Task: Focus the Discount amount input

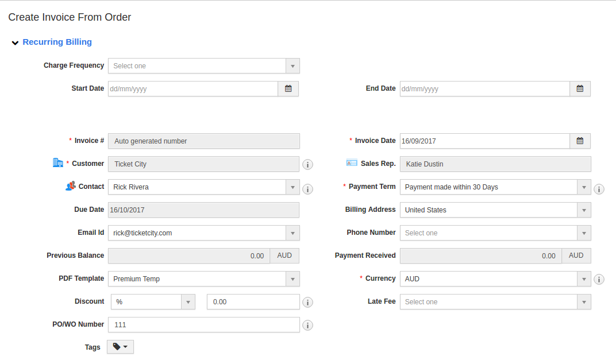Action: tap(253, 302)
